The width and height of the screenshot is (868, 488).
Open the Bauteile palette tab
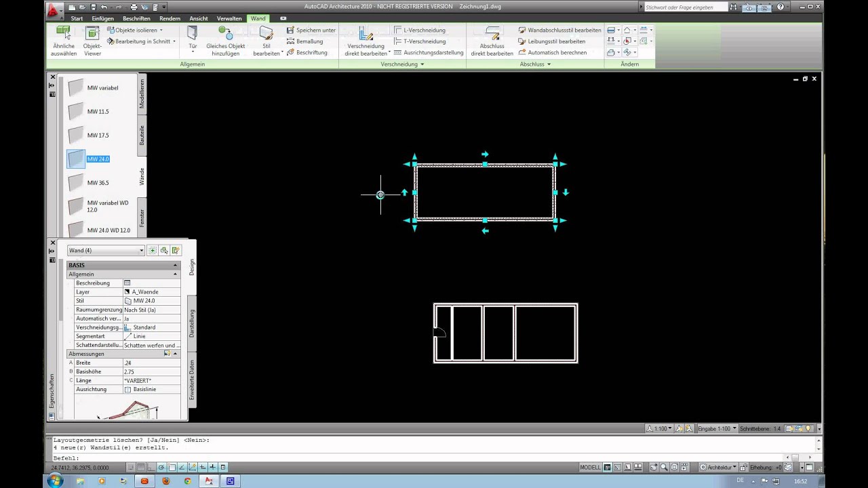pos(142,135)
